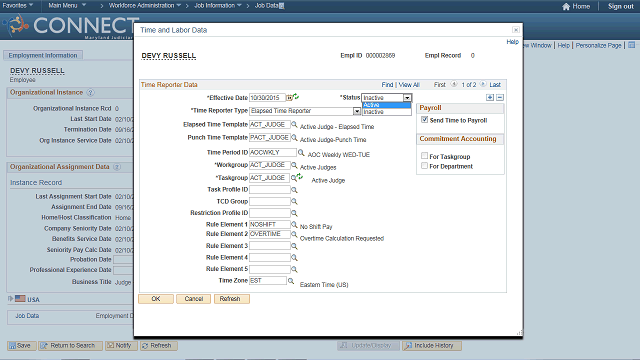Image resolution: width=640 pixels, height=360 pixels.
Task: Open Organizational Assignment Data help icon
Action: click(x=117, y=167)
